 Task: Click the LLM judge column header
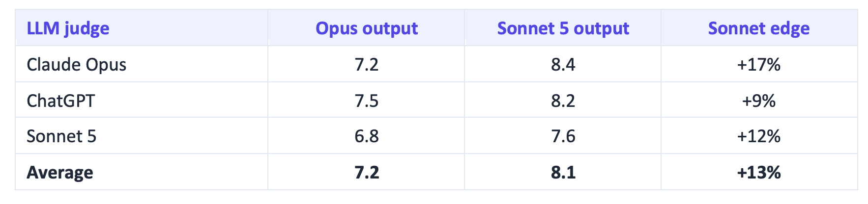pos(68,28)
